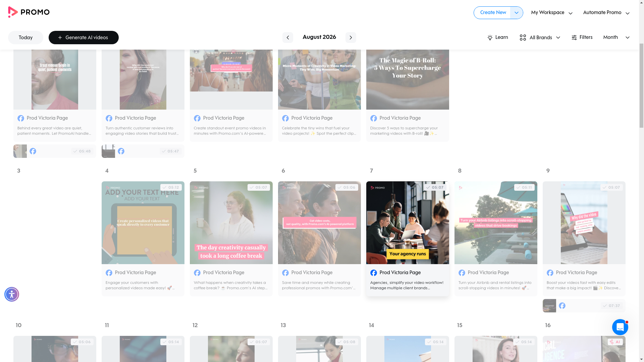Click 05:07 time badge on day 7 post
Image resolution: width=644 pixels, height=362 pixels.
point(435,187)
